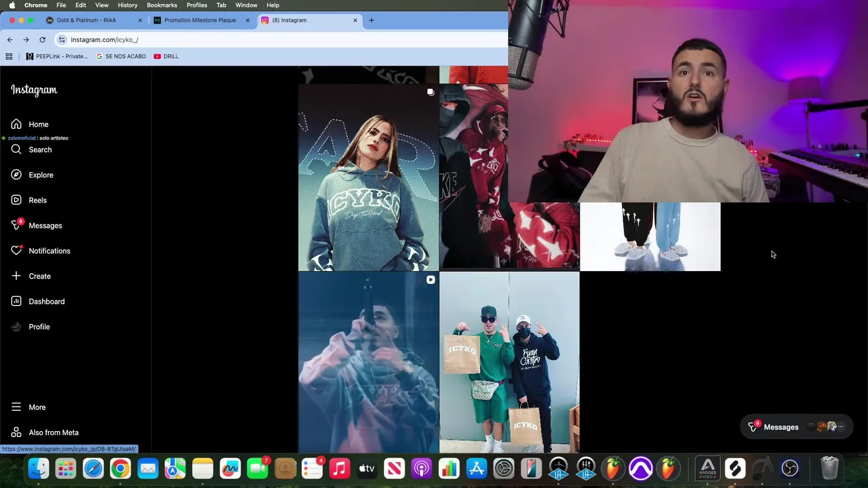Open Launchpad from the Dock

tap(66, 468)
